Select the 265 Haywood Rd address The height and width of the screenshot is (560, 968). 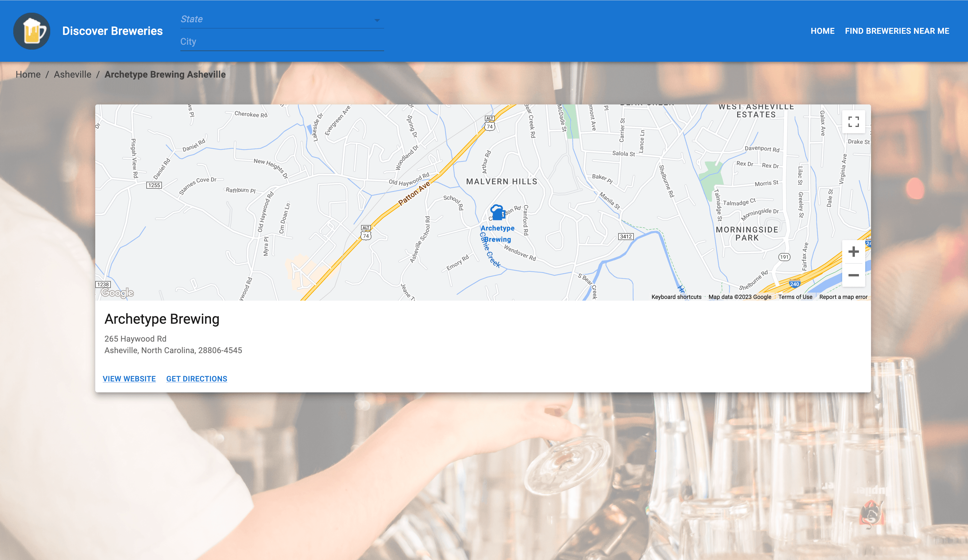(x=135, y=339)
